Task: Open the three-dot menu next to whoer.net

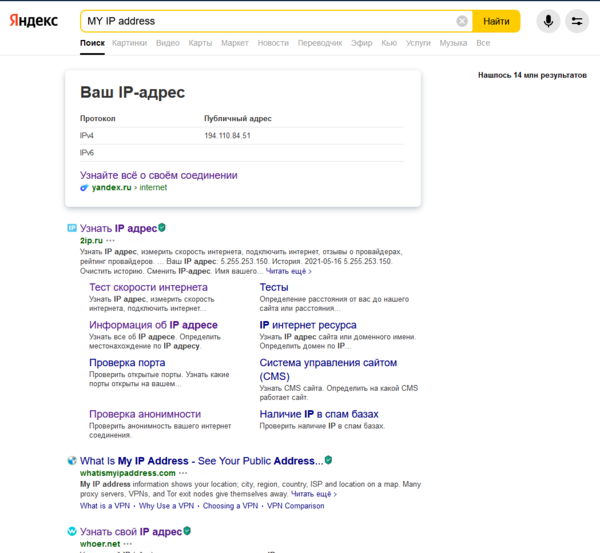Action: point(127,543)
